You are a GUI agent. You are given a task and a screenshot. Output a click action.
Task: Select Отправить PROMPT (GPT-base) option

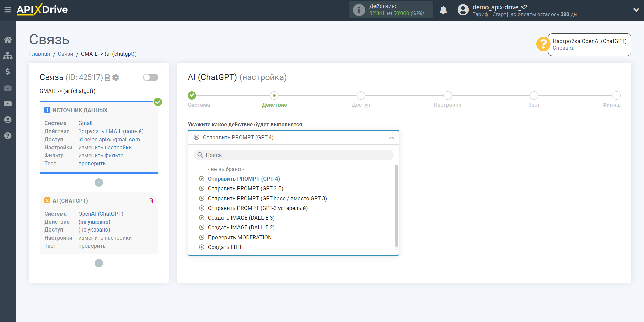(267, 198)
